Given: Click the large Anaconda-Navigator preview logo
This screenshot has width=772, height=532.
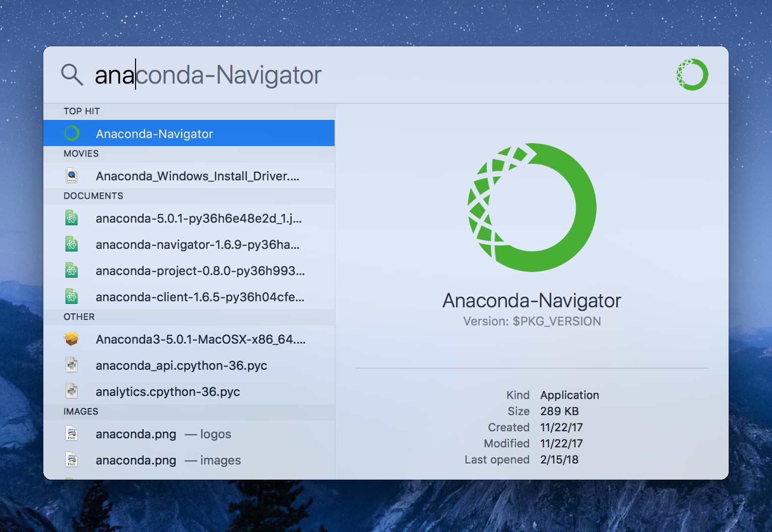Looking at the screenshot, I should pos(532,208).
